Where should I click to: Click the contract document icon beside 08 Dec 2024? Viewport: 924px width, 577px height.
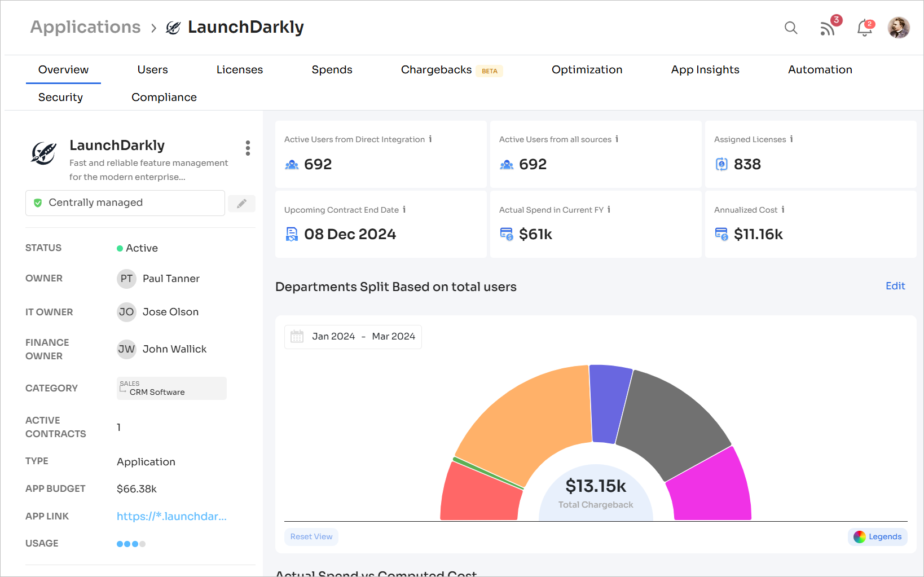tap(292, 234)
